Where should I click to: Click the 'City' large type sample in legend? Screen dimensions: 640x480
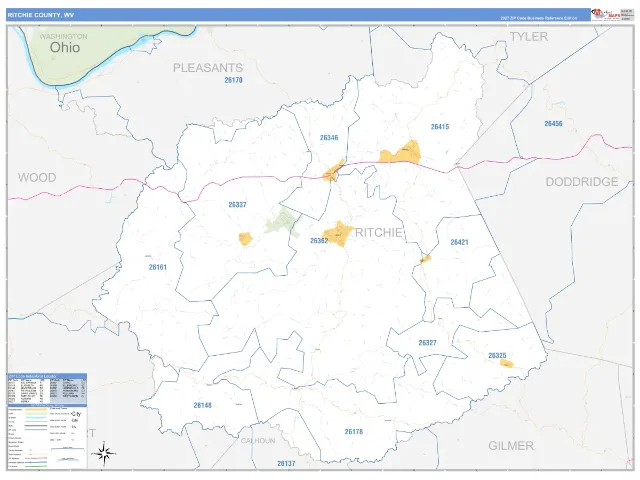tap(76, 414)
